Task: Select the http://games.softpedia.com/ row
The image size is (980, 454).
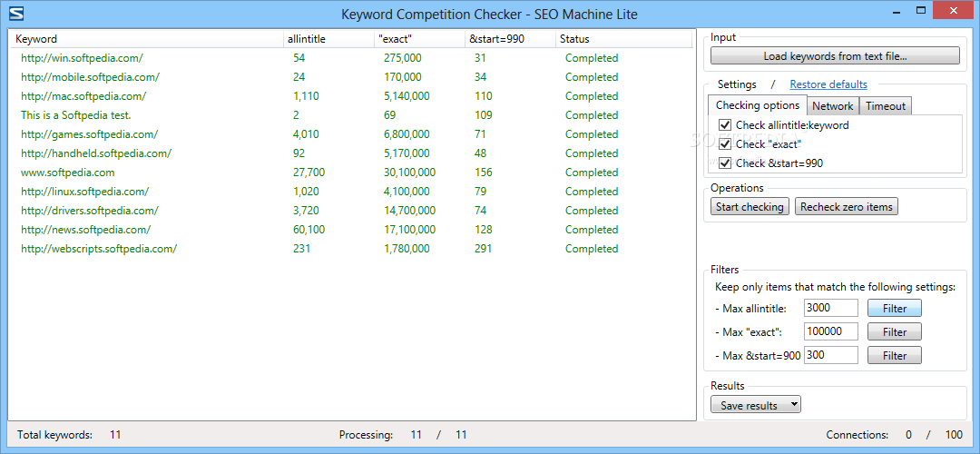Action: [x=352, y=134]
